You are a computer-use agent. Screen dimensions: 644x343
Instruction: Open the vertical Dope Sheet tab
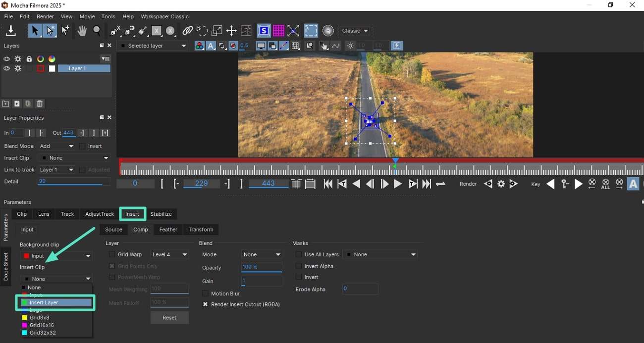[x=6, y=267]
